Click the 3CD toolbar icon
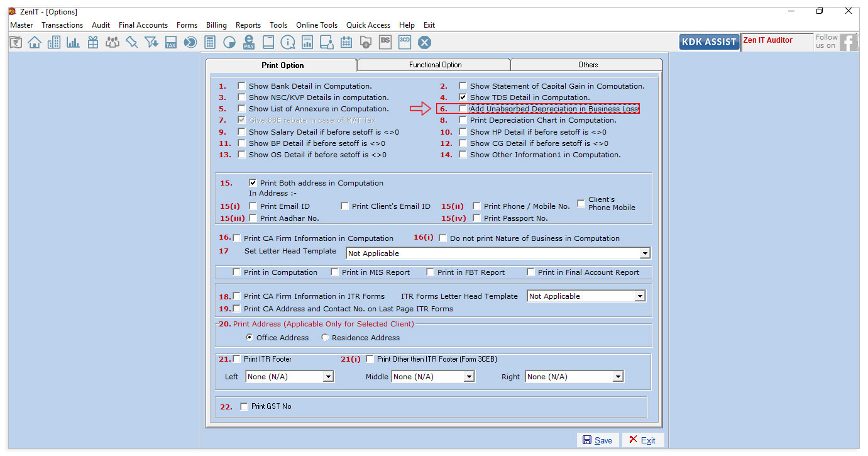This screenshot has width=868, height=456. (x=405, y=42)
